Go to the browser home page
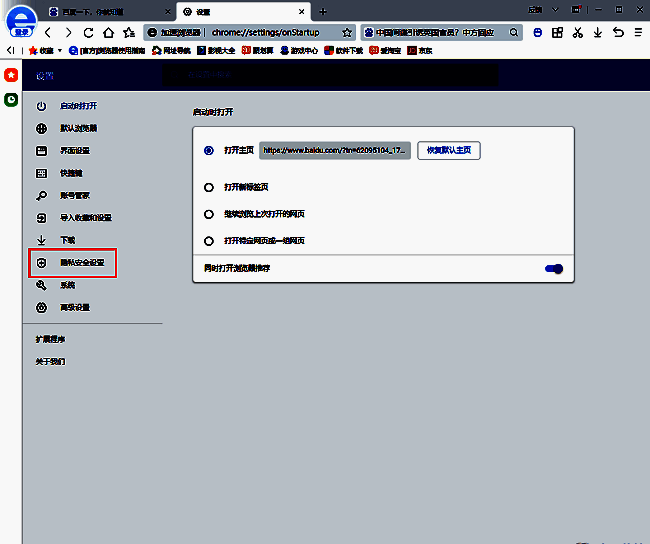This screenshot has height=544, width=650. (x=108, y=32)
